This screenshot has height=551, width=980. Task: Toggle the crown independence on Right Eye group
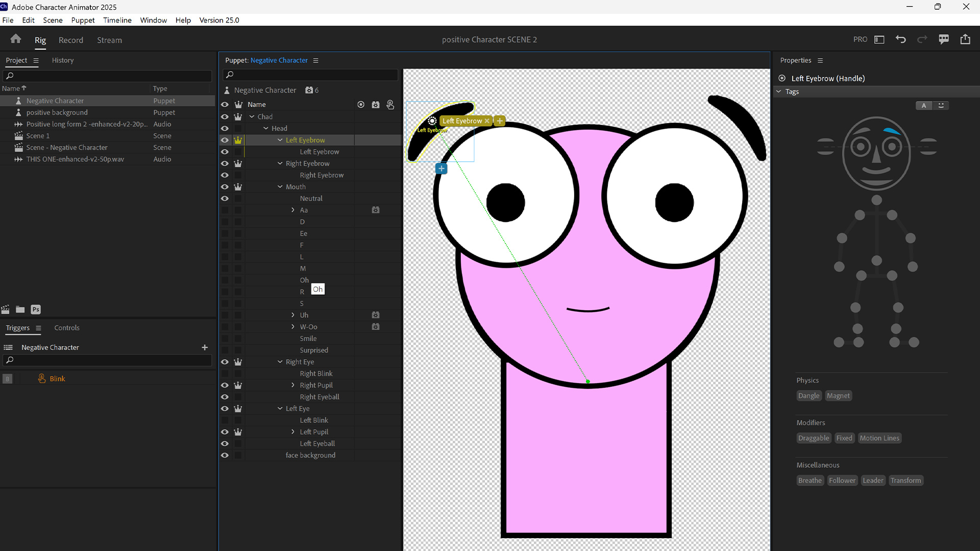[238, 362]
